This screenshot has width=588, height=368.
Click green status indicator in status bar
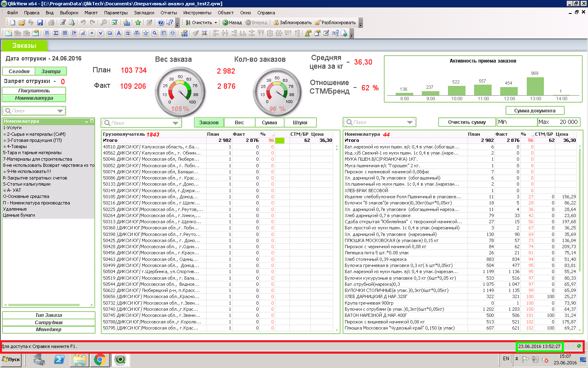tap(579, 346)
